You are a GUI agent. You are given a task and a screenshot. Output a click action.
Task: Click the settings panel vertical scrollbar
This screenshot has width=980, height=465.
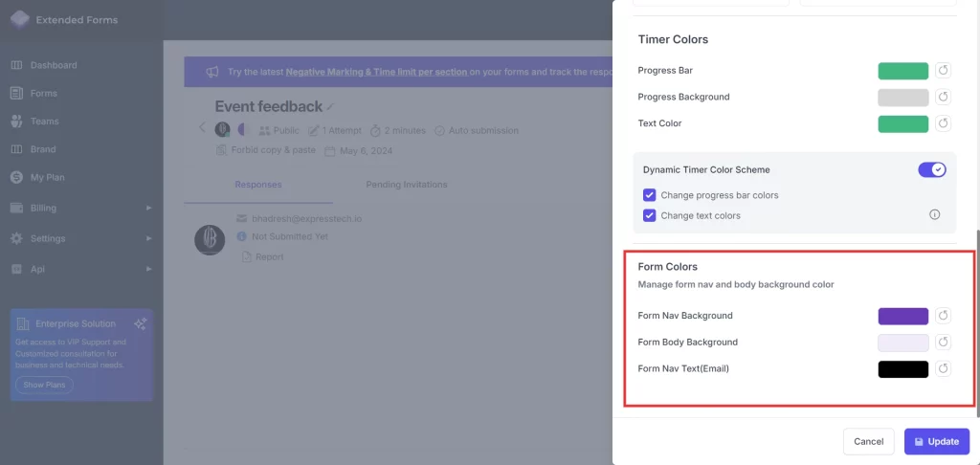977,322
